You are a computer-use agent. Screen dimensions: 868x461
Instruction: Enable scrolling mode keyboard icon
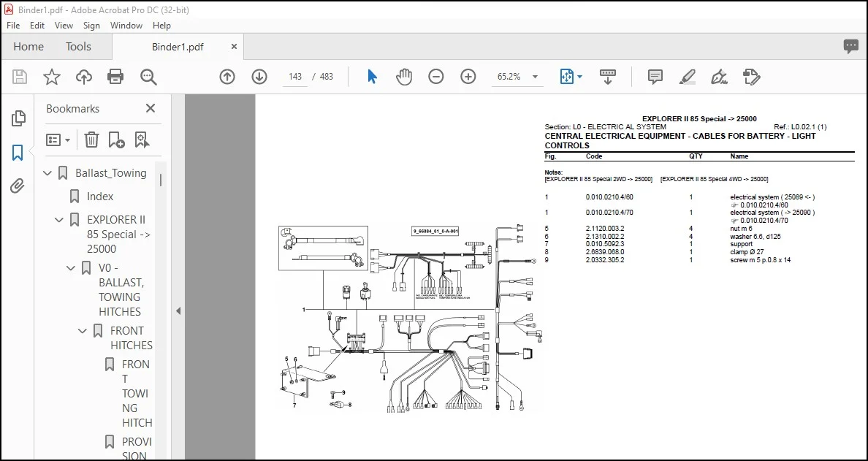(608, 77)
